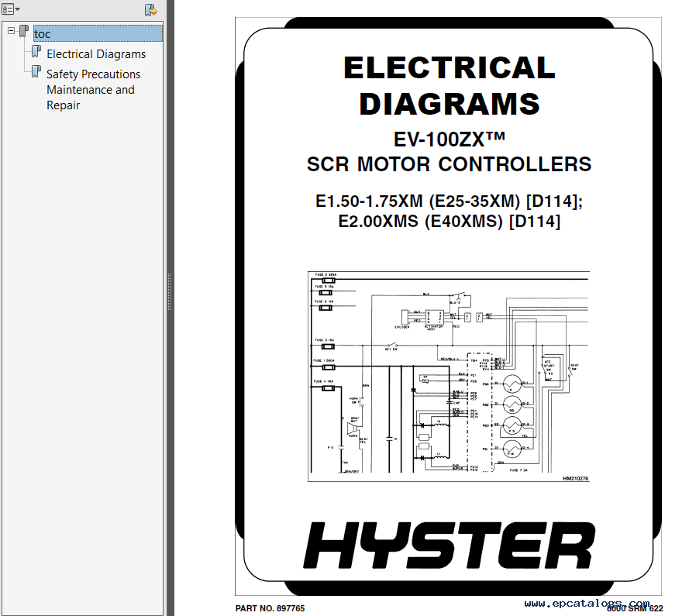Click the HM210276 figure reference
The width and height of the screenshot is (689, 616).
point(575,479)
